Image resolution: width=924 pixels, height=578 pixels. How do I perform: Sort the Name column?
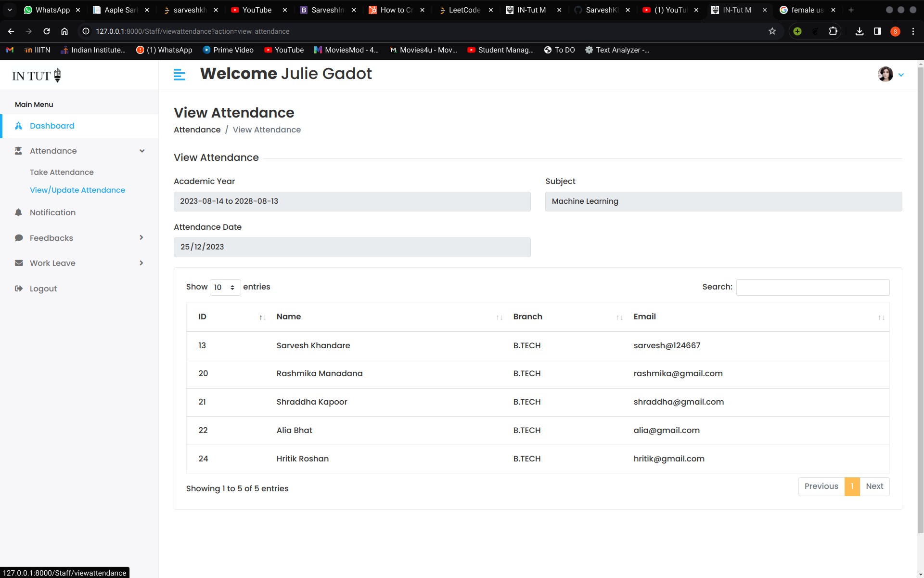(498, 318)
